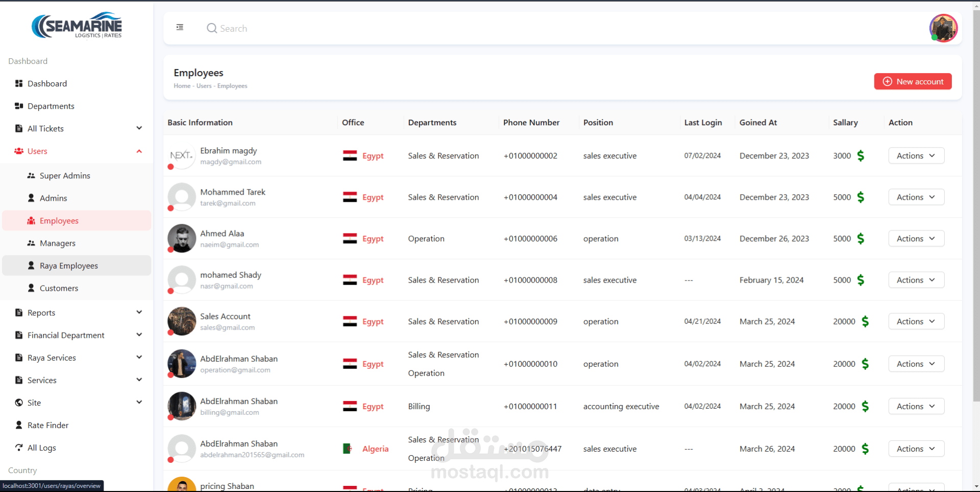This screenshot has width=980, height=492.
Task: Click the Algeria flag icon
Action: pyautogui.click(x=348, y=449)
